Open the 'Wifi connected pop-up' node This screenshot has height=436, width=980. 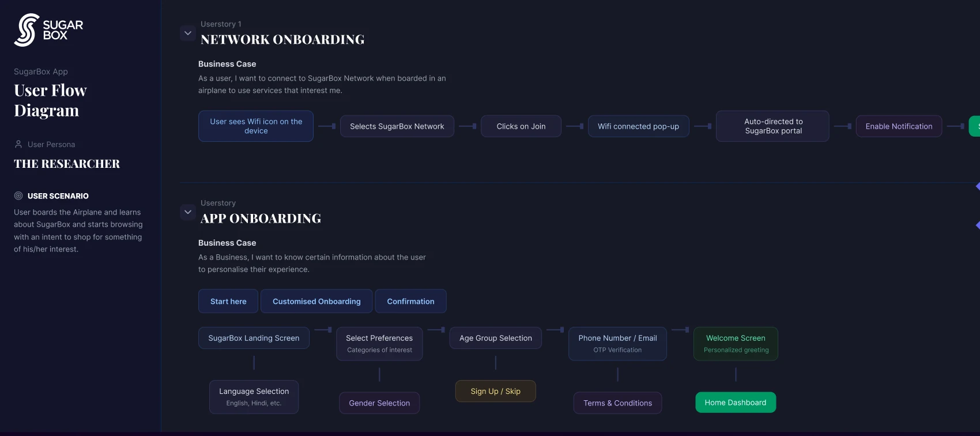(638, 126)
